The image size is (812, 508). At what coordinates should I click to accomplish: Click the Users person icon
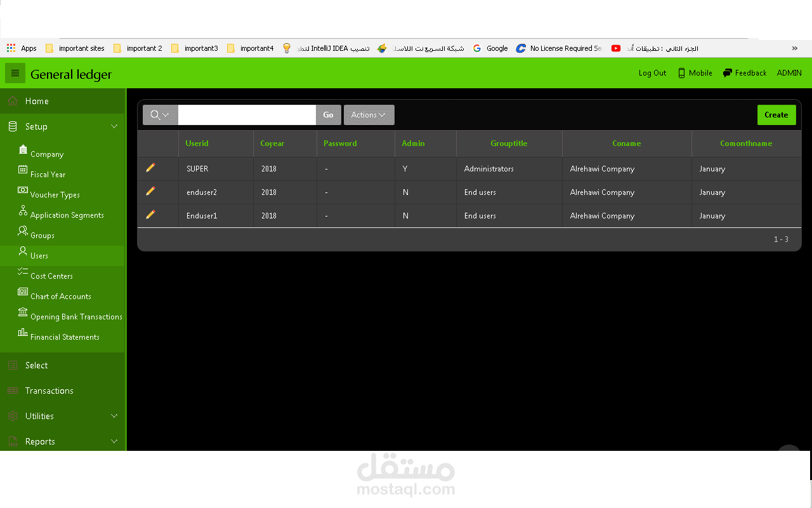click(x=23, y=251)
